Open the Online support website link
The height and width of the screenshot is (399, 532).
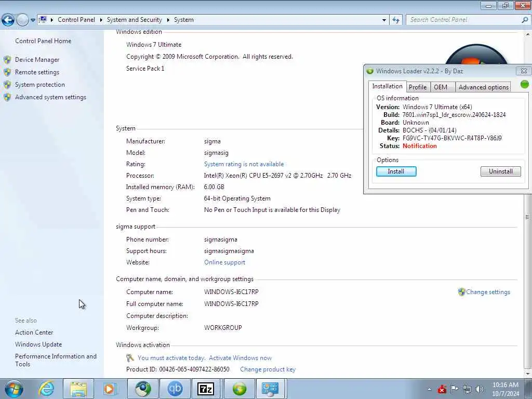pyautogui.click(x=224, y=262)
